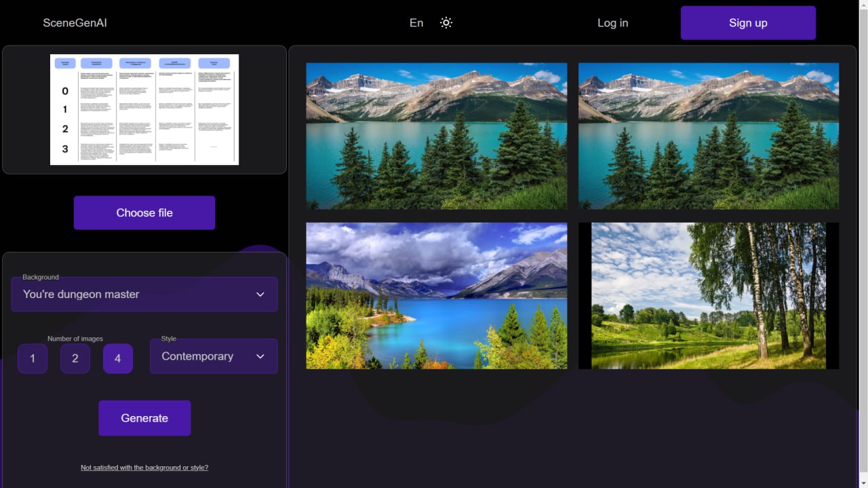Image resolution: width=868 pixels, height=488 pixels.
Task: Click the Choose file button
Action: 144,212
